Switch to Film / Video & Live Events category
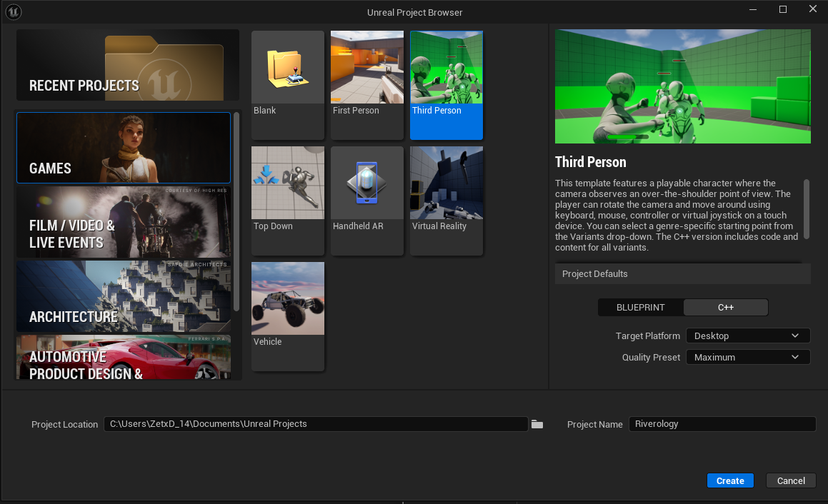This screenshot has height=504, width=828. (124, 222)
